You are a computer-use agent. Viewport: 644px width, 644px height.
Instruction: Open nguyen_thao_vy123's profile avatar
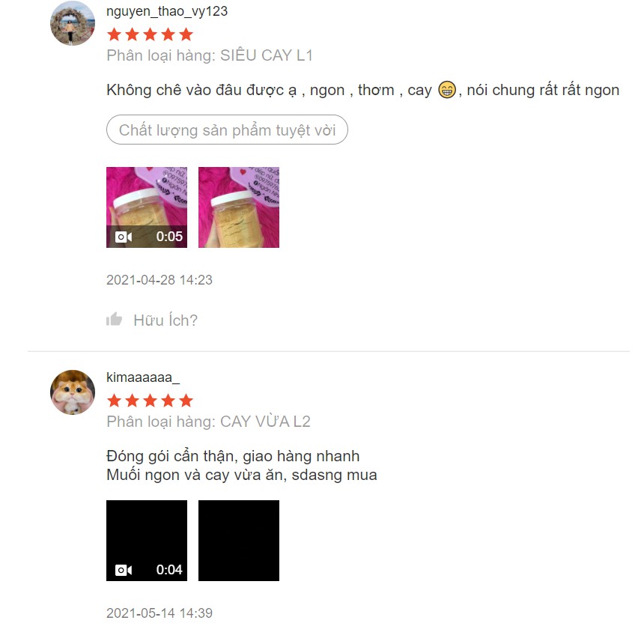point(73,23)
